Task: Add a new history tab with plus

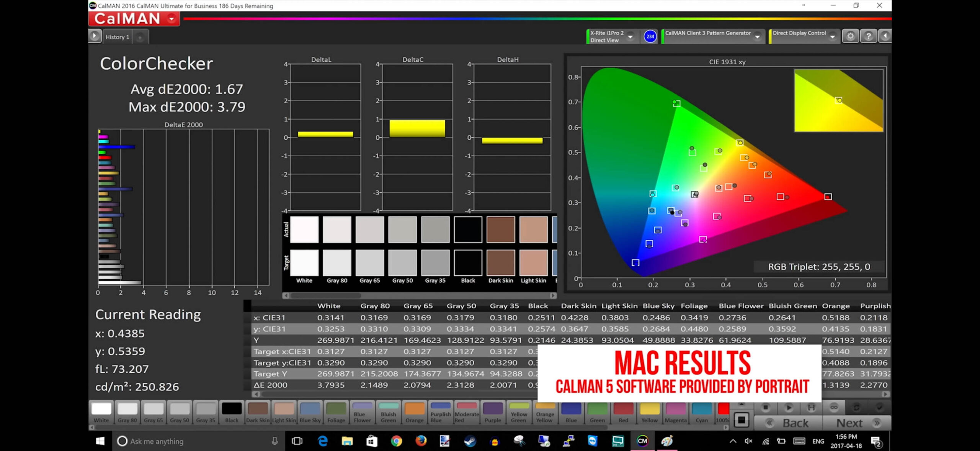Action: click(x=140, y=37)
